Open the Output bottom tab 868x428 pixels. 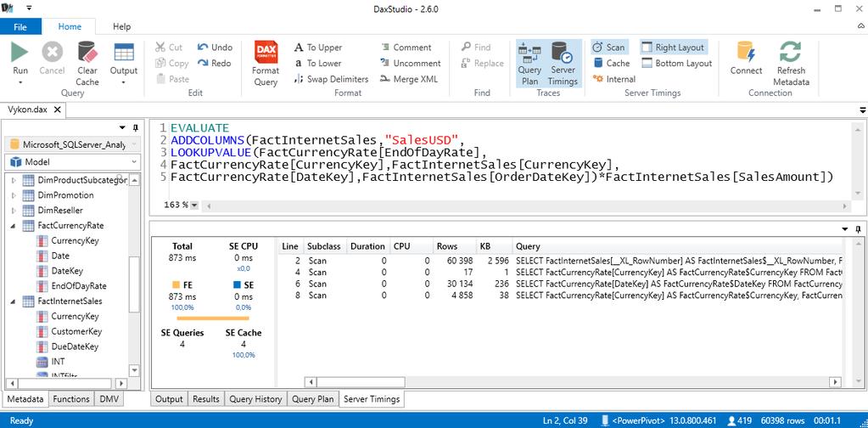169,398
